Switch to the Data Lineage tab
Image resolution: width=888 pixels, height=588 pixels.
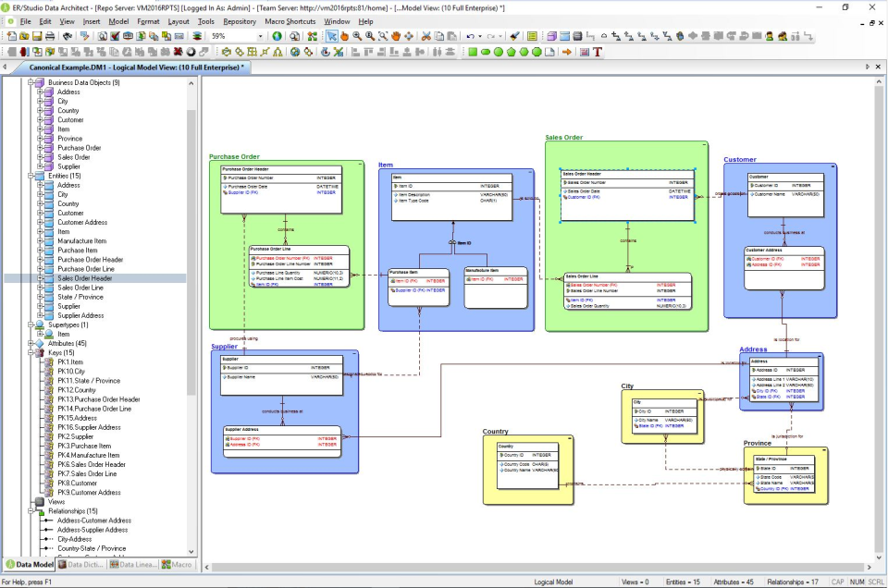click(133, 564)
